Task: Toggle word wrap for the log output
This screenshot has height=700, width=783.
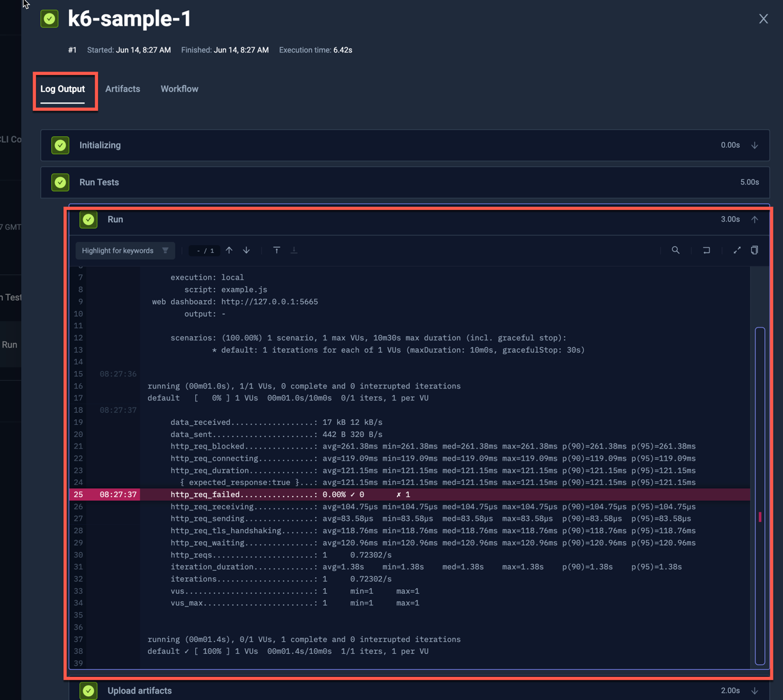Action: click(706, 250)
